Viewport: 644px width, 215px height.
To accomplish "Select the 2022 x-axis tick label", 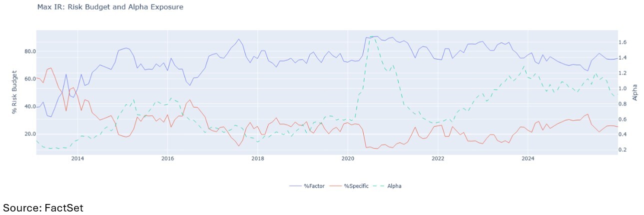I will click(x=438, y=159).
